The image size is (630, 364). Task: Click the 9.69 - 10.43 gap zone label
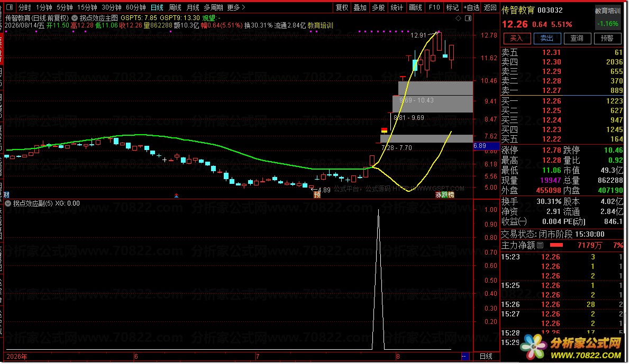[417, 100]
